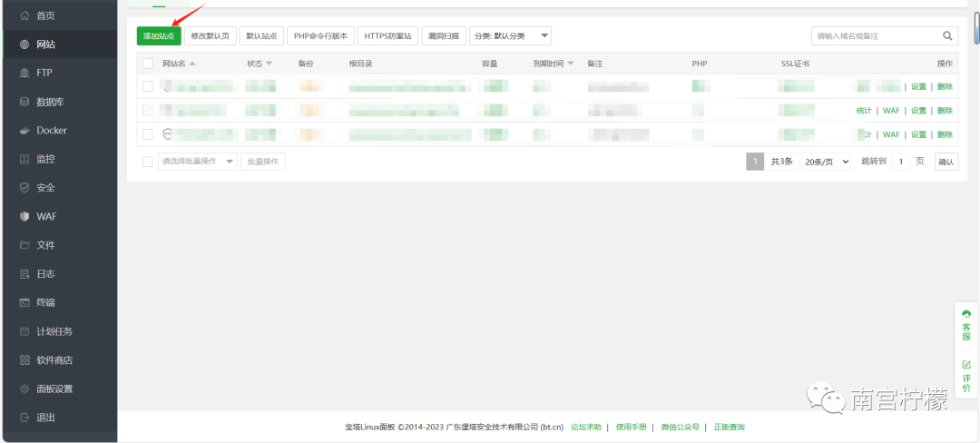Select page 1 in pagination
The width and height of the screenshot is (980, 443).
point(755,162)
